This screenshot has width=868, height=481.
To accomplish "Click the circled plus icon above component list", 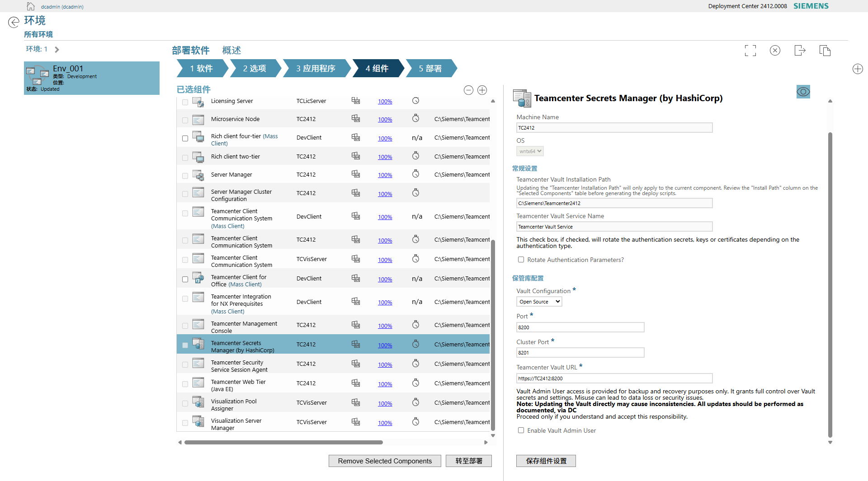I will (x=482, y=90).
